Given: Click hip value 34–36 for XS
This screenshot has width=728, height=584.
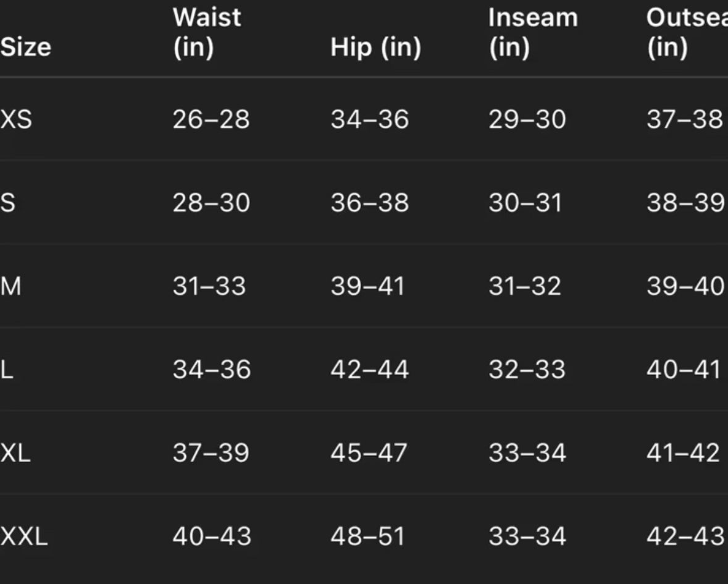Looking at the screenshot, I should [x=369, y=119].
